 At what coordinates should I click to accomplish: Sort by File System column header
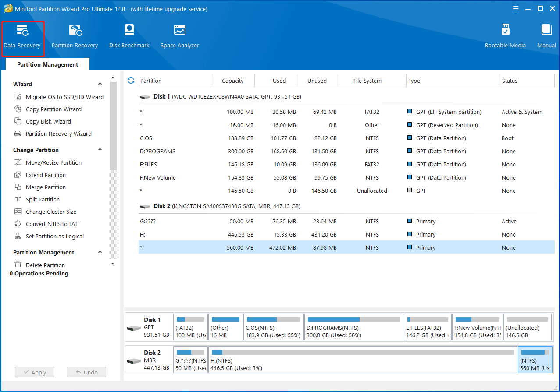tap(372, 81)
